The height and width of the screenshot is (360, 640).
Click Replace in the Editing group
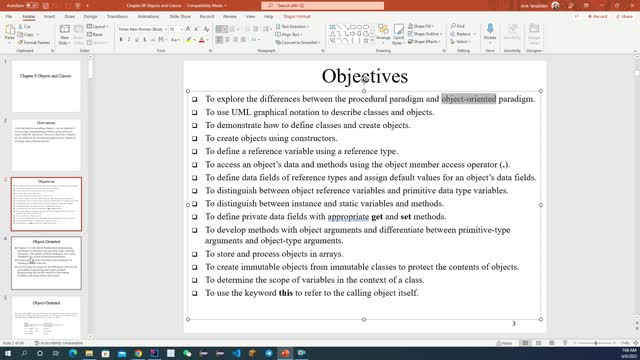click(462, 34)
